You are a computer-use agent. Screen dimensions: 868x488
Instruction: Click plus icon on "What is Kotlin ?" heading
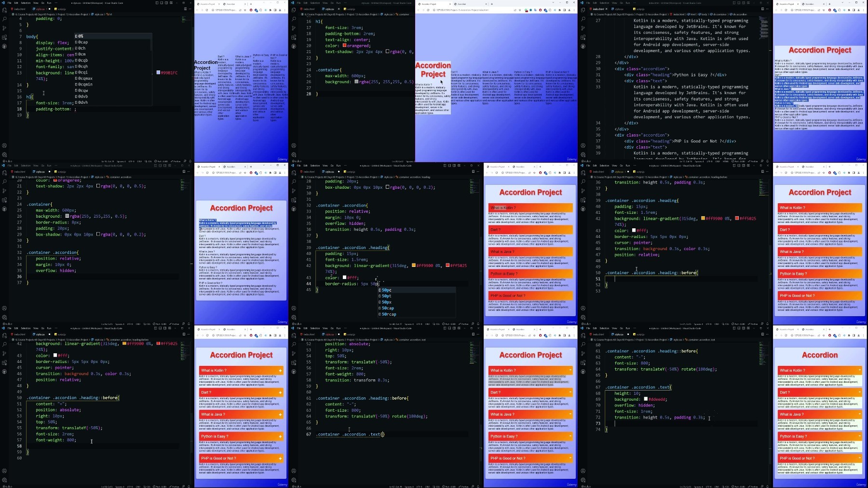[x=280, y=371]
